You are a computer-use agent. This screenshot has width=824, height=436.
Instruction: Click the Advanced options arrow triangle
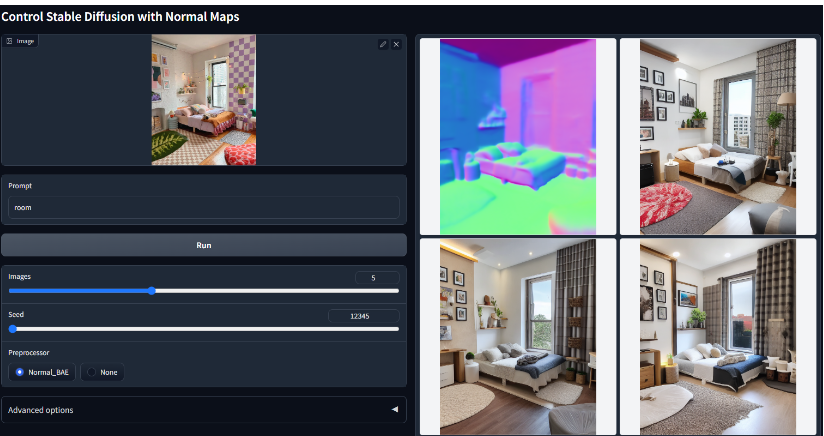(394, 409)
